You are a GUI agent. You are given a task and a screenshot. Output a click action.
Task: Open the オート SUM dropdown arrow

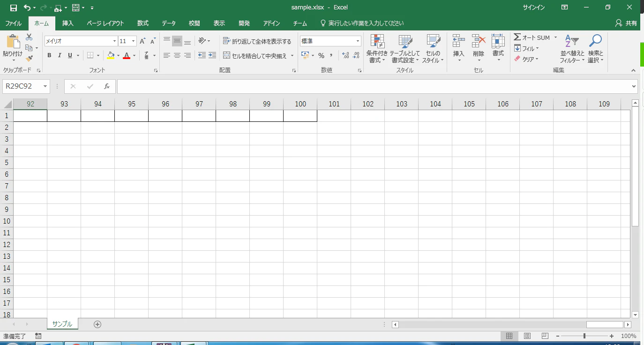coord(556,37)
